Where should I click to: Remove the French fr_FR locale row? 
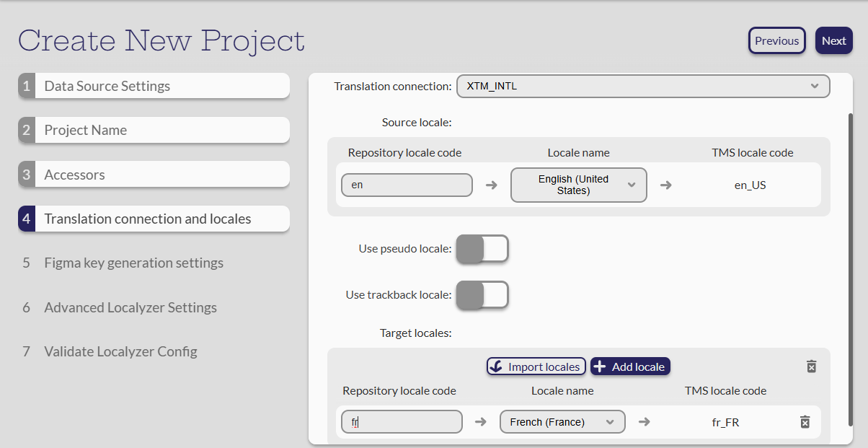[x=805, y=422]
